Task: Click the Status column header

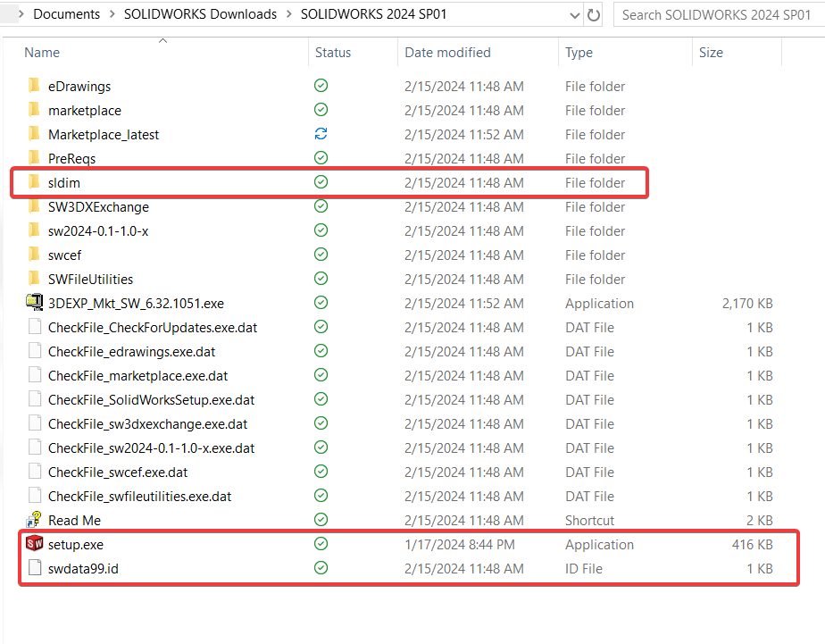Action: [x=333, y=53]
